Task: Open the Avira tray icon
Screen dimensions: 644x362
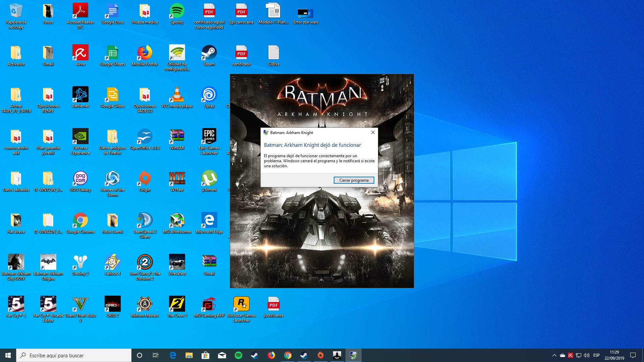Action: 571,355
